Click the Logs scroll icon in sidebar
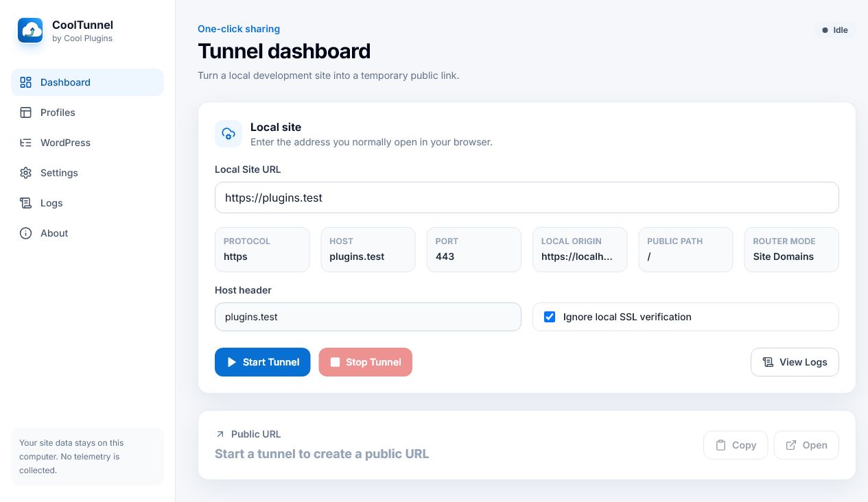868x502 pixels. [x=26, y=203]
